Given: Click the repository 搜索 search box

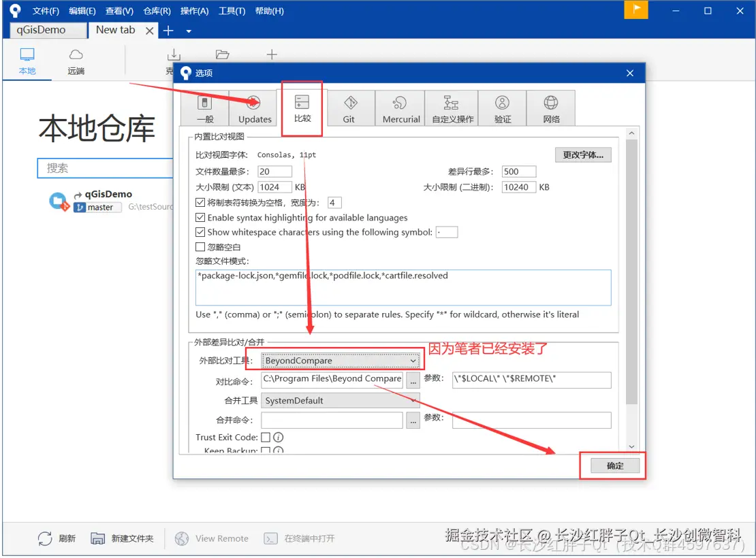Looking at the screenshot, I should pos(105,168).
